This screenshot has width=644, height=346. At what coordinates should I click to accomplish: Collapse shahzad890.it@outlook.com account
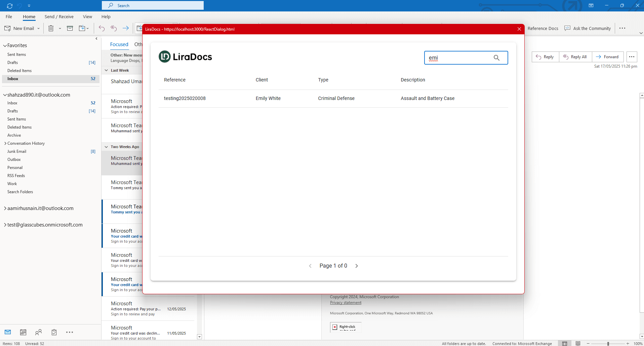tap(5, 95)
